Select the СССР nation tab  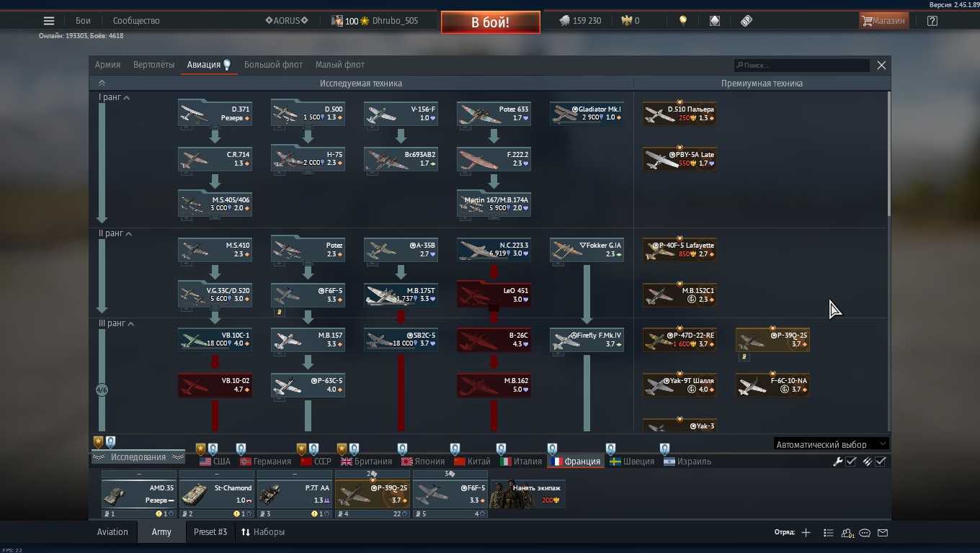point(316,462)
